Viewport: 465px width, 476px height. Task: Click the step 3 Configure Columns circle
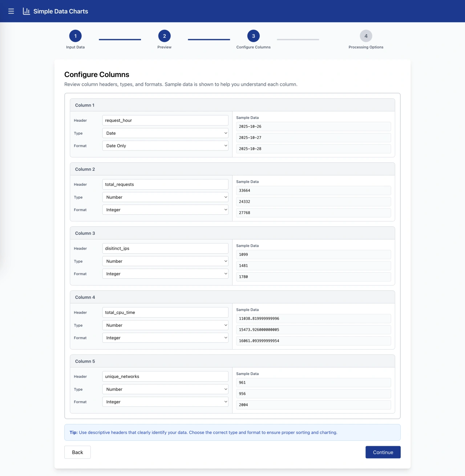pyautogui.click(x=253, y=36)
